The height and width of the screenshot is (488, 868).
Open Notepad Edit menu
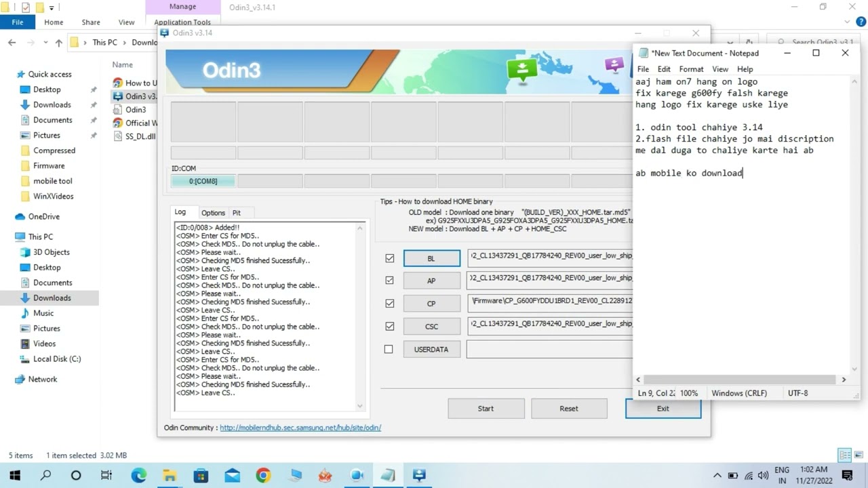[x=664, y=69]
